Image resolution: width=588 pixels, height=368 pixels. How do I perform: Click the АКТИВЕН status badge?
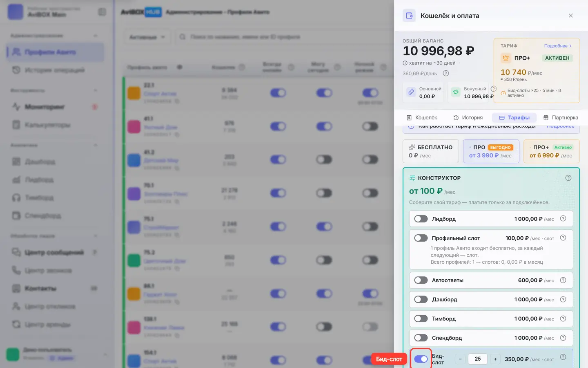557,58
